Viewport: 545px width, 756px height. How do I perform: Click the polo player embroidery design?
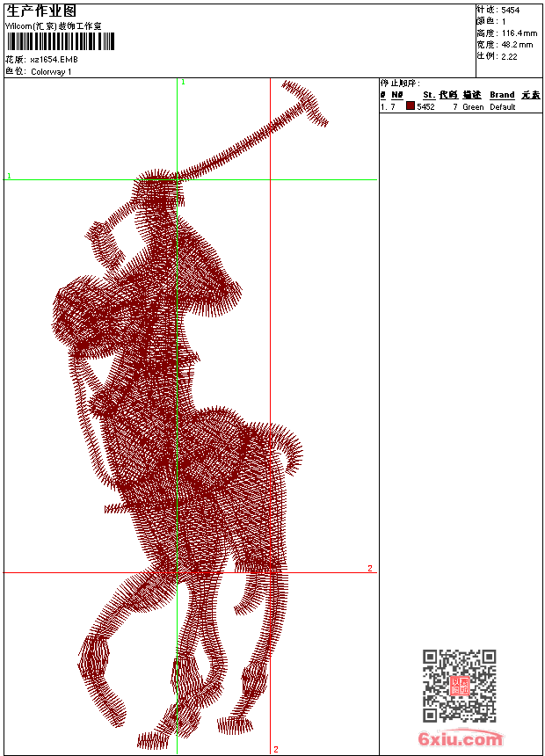tap(190, 416)
